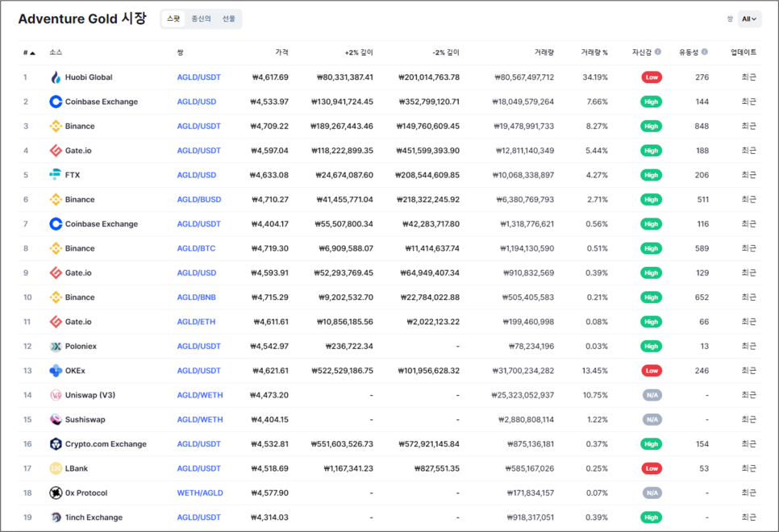Click the Binance logo in the AGLD/BTC row
Screen dimensions: 779x532
click(x=56, y=248)
